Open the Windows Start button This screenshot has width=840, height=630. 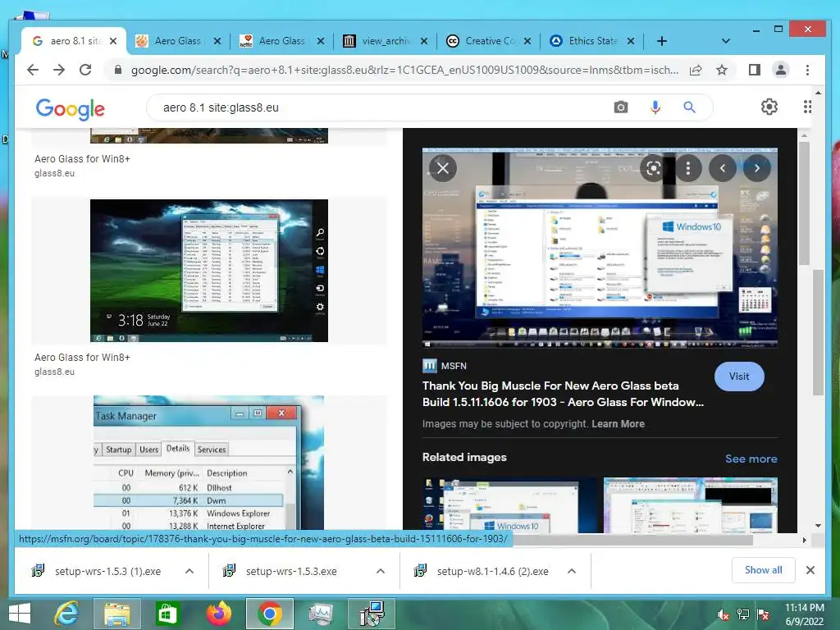pyautogui.click(x=20, y=614)
